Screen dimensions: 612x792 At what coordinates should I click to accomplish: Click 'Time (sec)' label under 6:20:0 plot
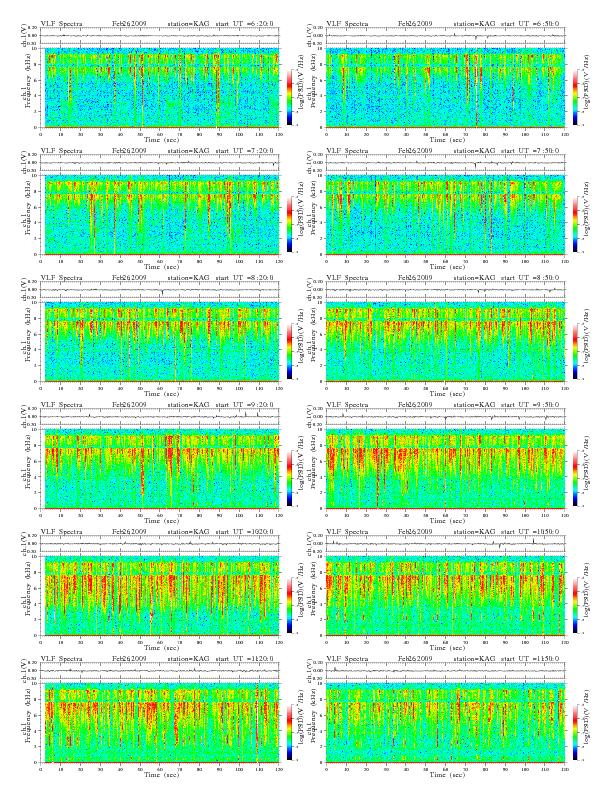[x=162, y=139]
